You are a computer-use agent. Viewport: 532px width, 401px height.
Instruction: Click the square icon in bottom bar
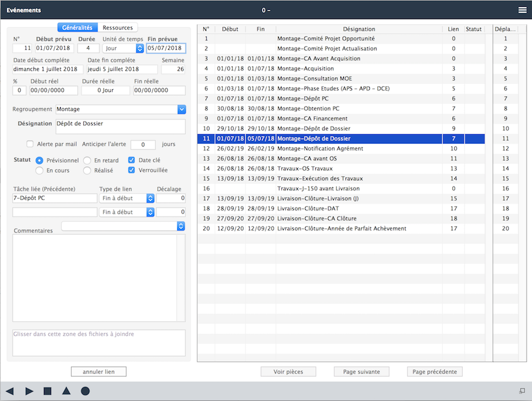pyautogui.click(x=47, y=391)
